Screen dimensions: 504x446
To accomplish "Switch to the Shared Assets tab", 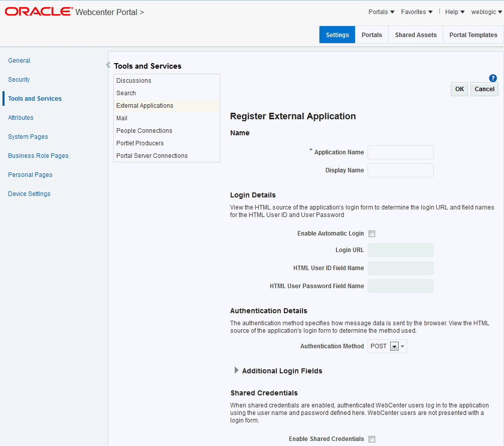I will [416, 35].
